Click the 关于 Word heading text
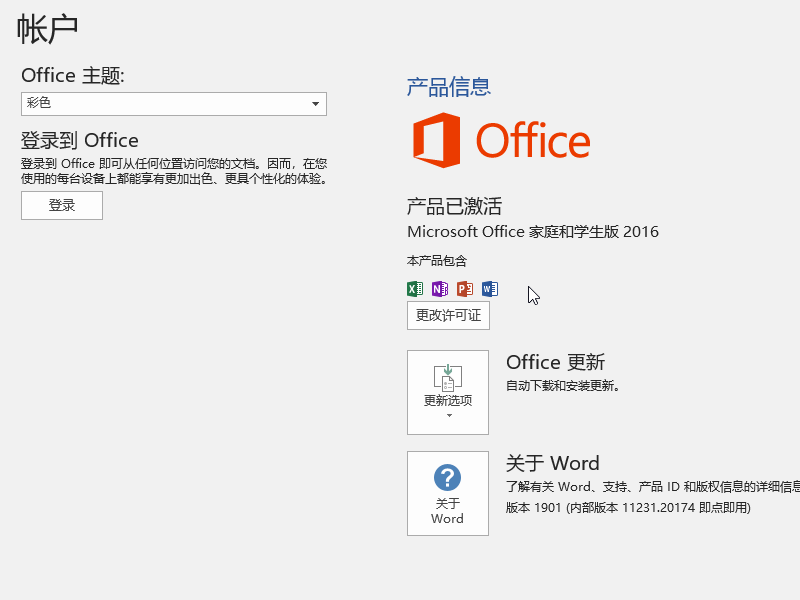The height and width of the screenshot is (600, 800). click(552, 463)
